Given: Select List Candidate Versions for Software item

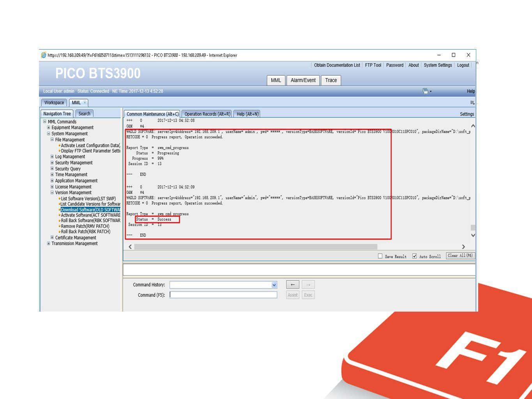Looking at the screenshot, I should click(90, 204).
